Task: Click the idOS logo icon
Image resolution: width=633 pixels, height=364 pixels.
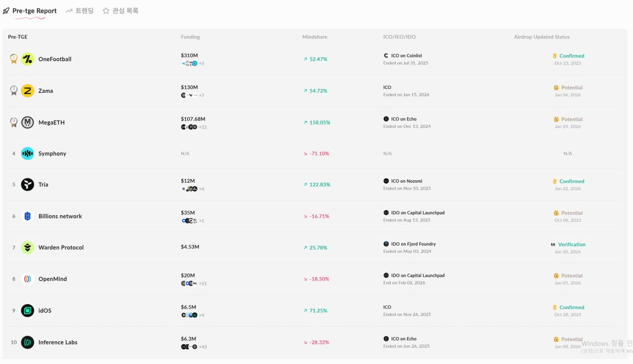Action: (x=27, y=311)
